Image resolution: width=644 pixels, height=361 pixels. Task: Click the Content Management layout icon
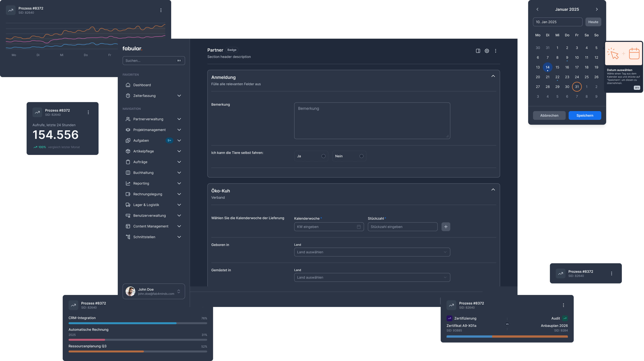point(128,226)
